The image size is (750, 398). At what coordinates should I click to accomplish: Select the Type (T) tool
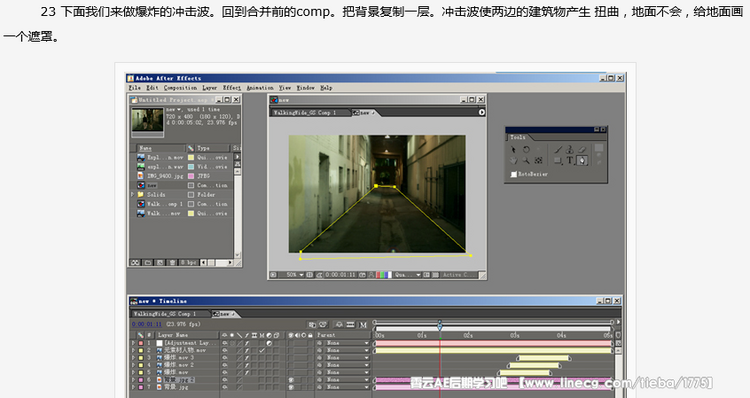tap(570, 161)
